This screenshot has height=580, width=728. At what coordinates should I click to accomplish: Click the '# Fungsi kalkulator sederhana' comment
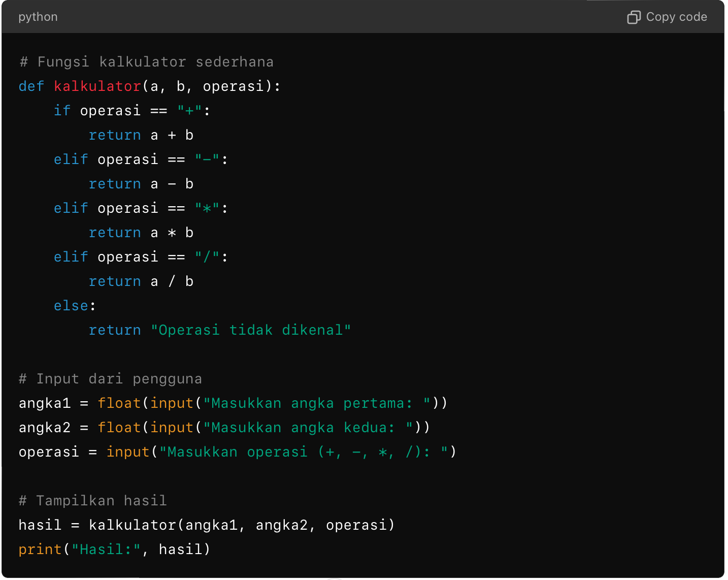[x=146, y=62]
